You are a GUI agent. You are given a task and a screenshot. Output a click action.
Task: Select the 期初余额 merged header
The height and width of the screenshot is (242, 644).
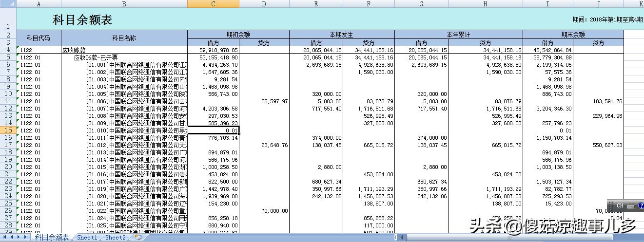[x=238, y=35]
